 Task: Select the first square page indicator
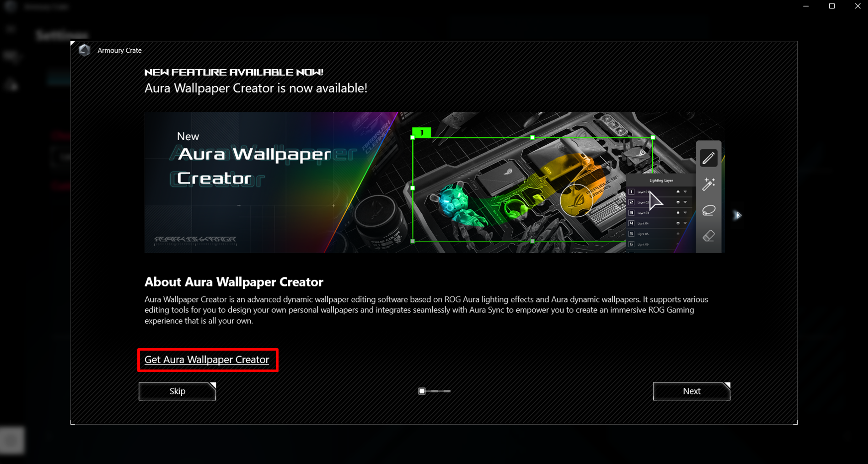422,391
